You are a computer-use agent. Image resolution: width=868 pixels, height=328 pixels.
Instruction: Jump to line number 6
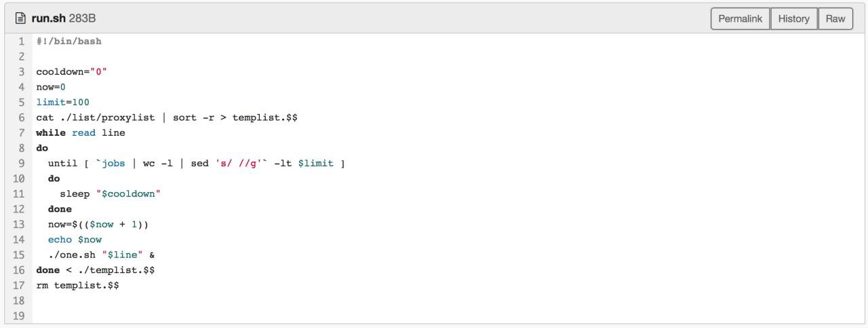pyautogui.click(x=22, y=117)
